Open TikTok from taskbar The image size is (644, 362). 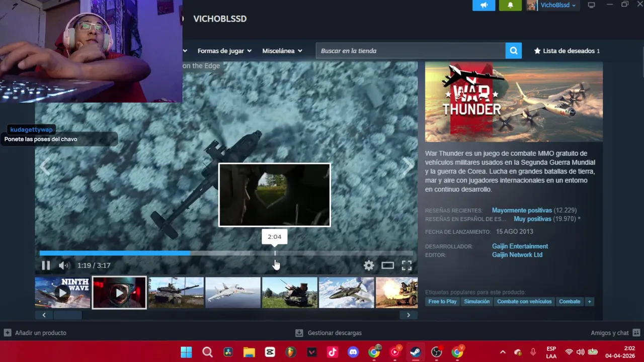point(333,352)
